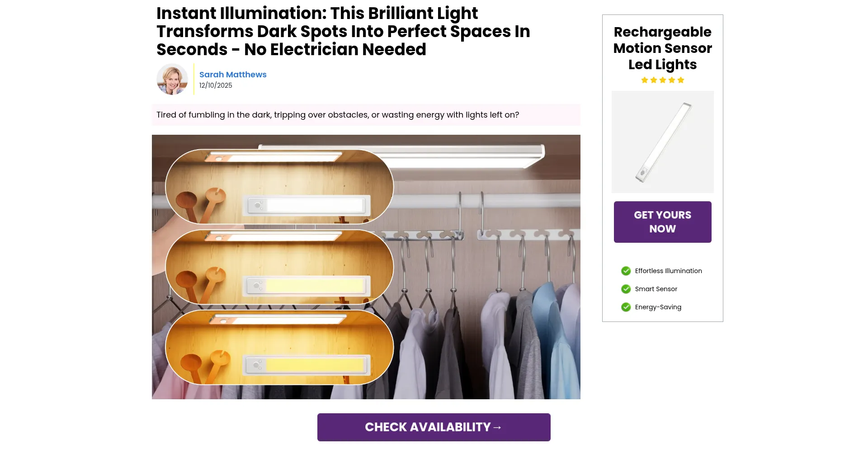Click the middle star of the rating
The image size is (868, 449).
tap(663, 80)
